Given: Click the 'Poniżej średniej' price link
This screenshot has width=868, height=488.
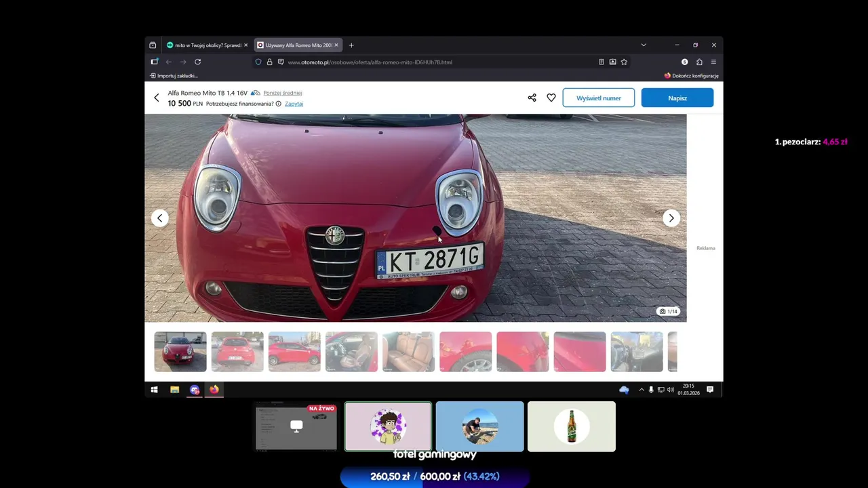Looking at the screenshot, I should click(283, 93).
